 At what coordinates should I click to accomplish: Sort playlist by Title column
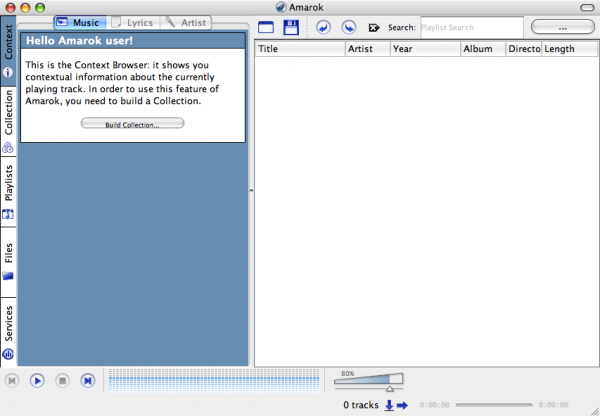[x=300, y=49]
